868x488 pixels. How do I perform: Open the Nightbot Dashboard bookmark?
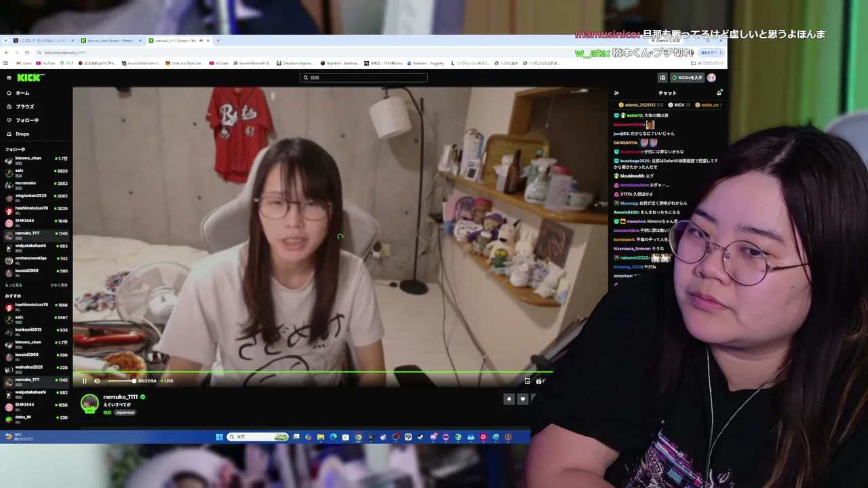pyautogui.click(x=339, y=63)
